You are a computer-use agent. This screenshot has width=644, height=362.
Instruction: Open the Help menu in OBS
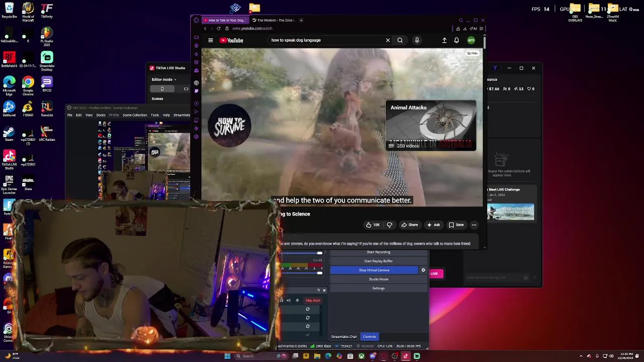click(x=167, y=115)
